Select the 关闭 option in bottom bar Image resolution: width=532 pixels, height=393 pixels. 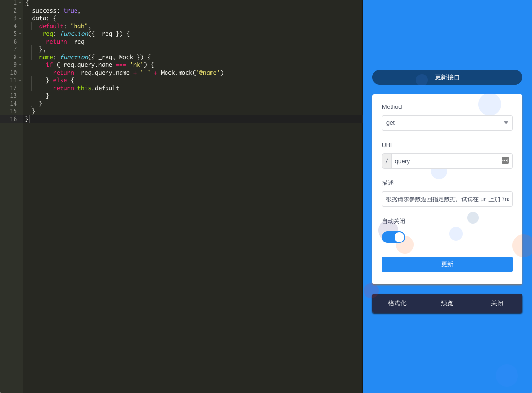(497, 303)
